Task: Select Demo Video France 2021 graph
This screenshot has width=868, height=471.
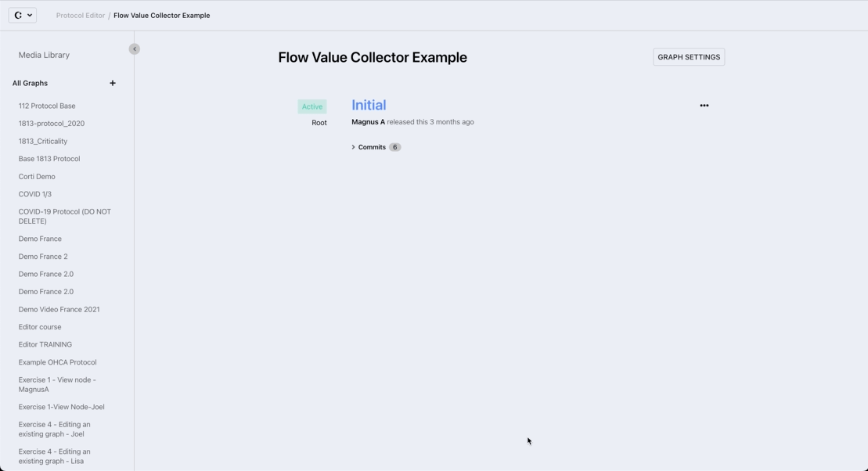Action: tap(59, 310)
